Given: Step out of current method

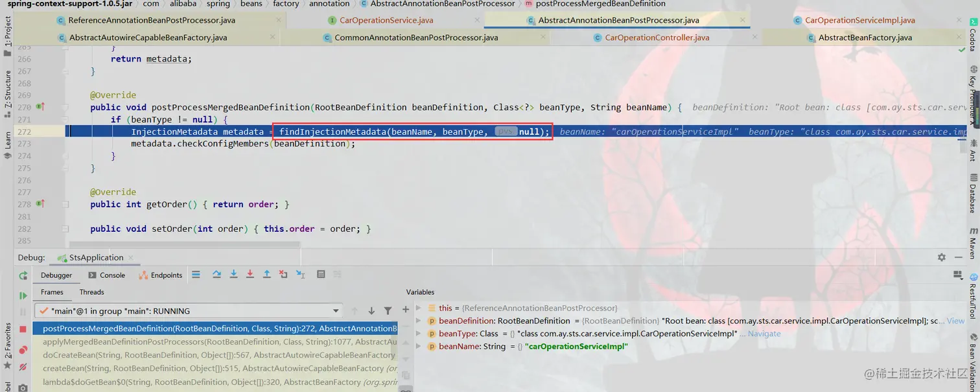Looking at the screenshot, I should pyautogui.click(x=266, y=275).
